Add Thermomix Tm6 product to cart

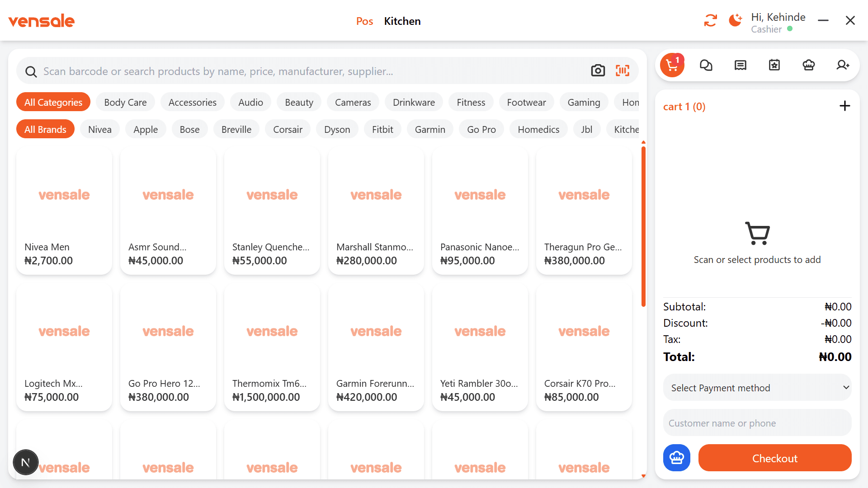(x=272, y=347)
